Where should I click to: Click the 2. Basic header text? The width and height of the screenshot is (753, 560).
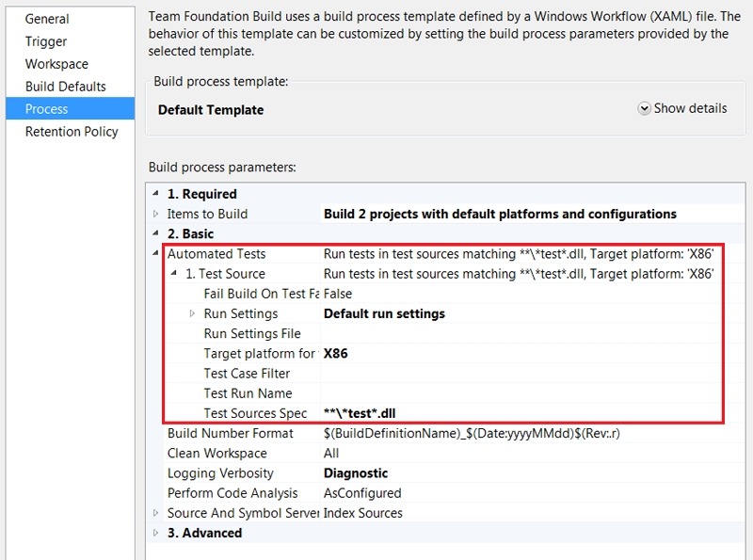[x=190, y=234]
